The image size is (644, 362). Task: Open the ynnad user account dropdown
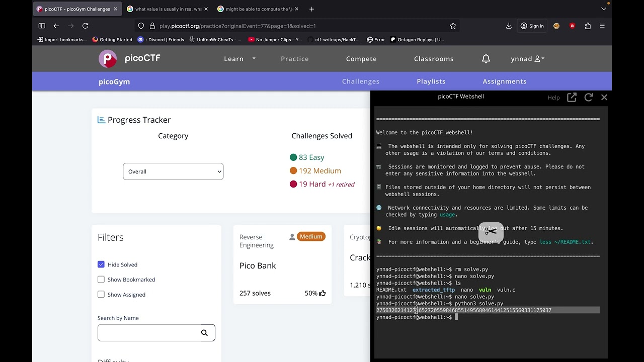click(528, 59)
